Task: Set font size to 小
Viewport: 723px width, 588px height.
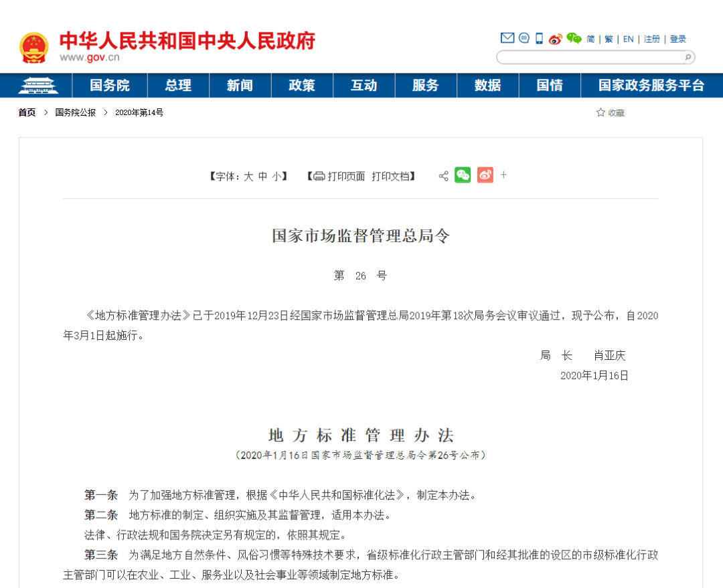Action: [276, 177]
